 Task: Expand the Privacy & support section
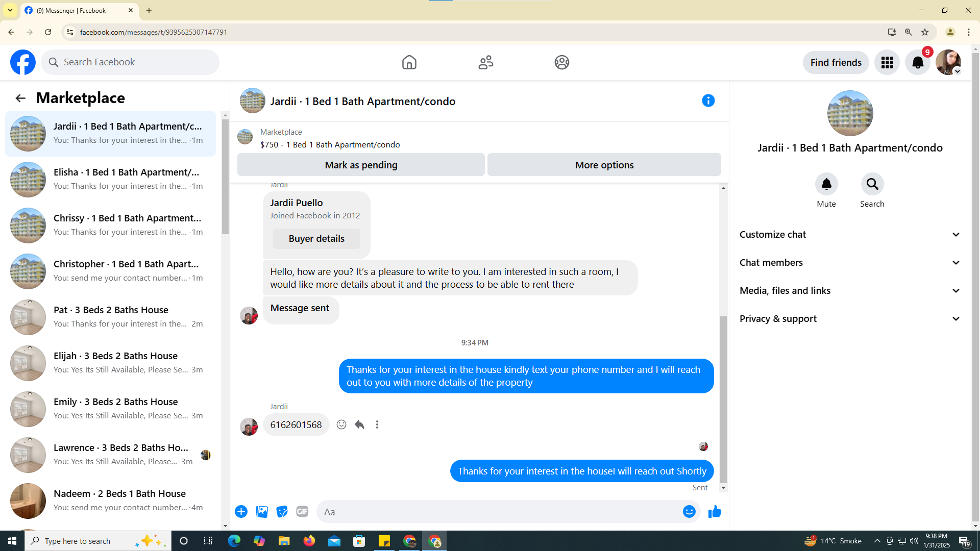pos(850,319)
